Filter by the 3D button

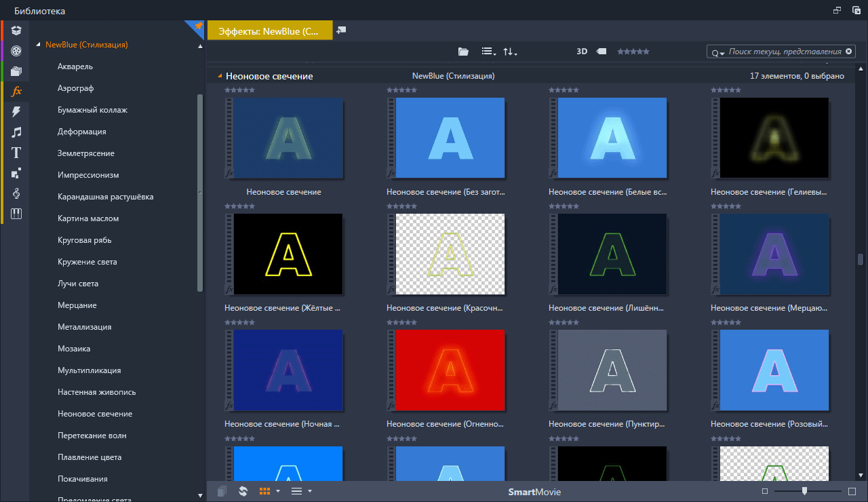click(x=582, y=52)
